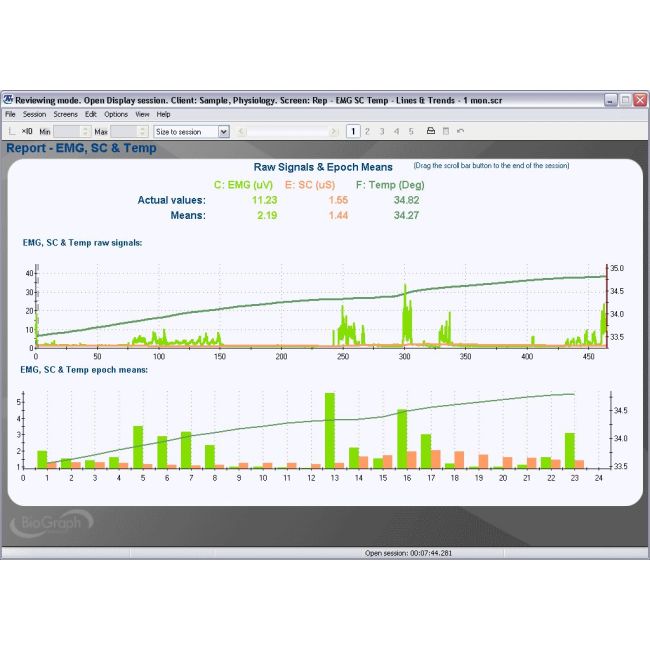650x650 pixels.
Task: Click the C: EMG (uV) column label
Action: pyautogui.click(x=243, y=185)
